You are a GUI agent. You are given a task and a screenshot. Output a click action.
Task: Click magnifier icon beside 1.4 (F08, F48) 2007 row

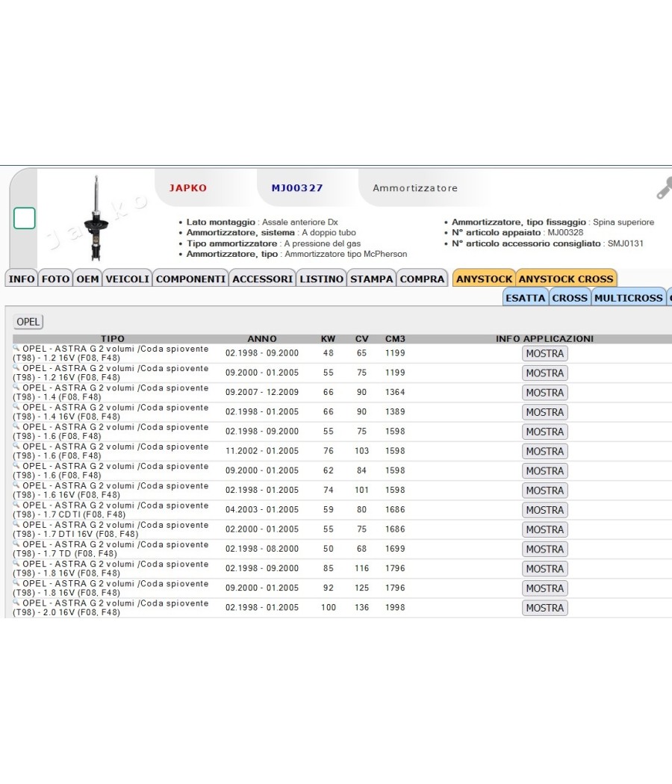point(16,387)
